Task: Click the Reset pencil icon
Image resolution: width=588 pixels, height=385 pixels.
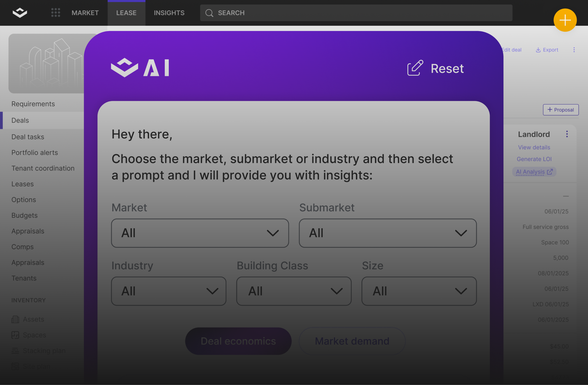Action: click(x=415, y=68)
